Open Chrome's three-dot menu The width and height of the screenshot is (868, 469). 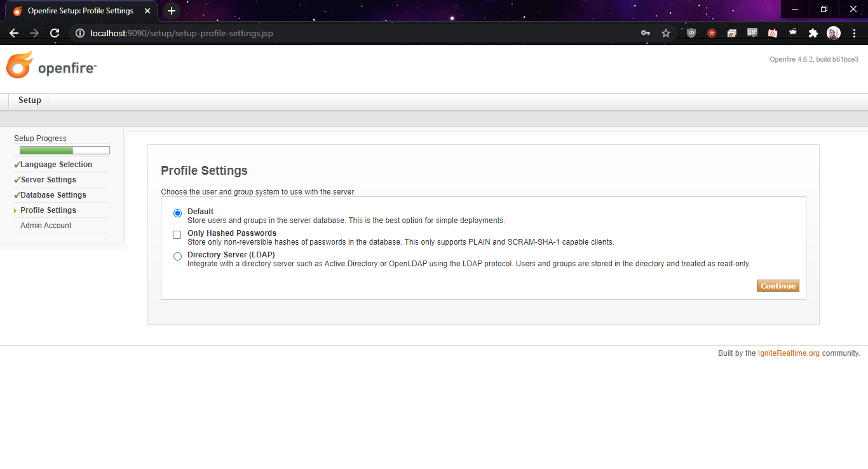tap(853, 33)
